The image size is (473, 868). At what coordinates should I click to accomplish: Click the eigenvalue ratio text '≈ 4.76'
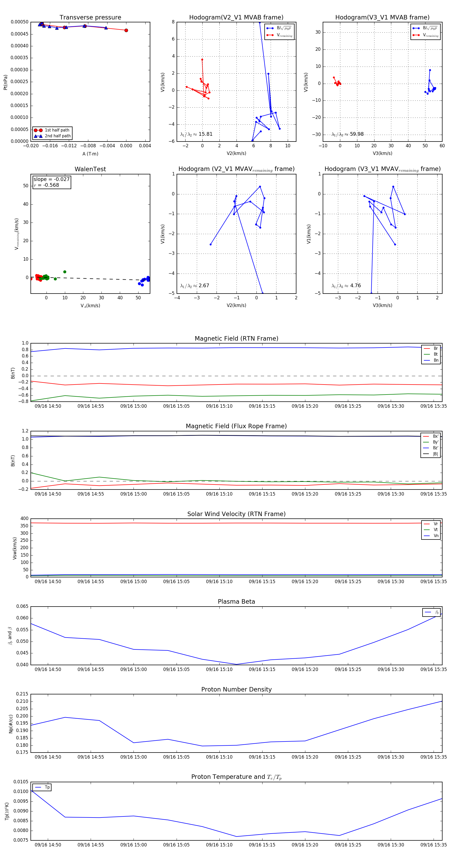tap(346, 286)
